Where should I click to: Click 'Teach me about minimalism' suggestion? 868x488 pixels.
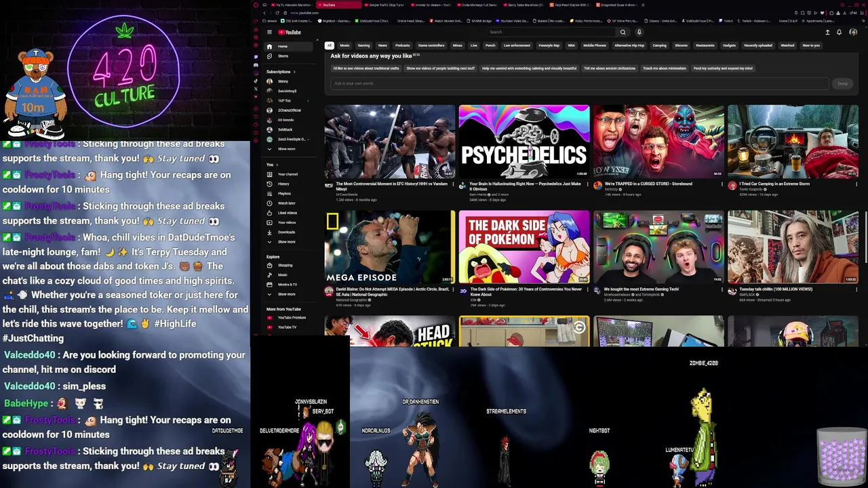click(x=665, y=68)
